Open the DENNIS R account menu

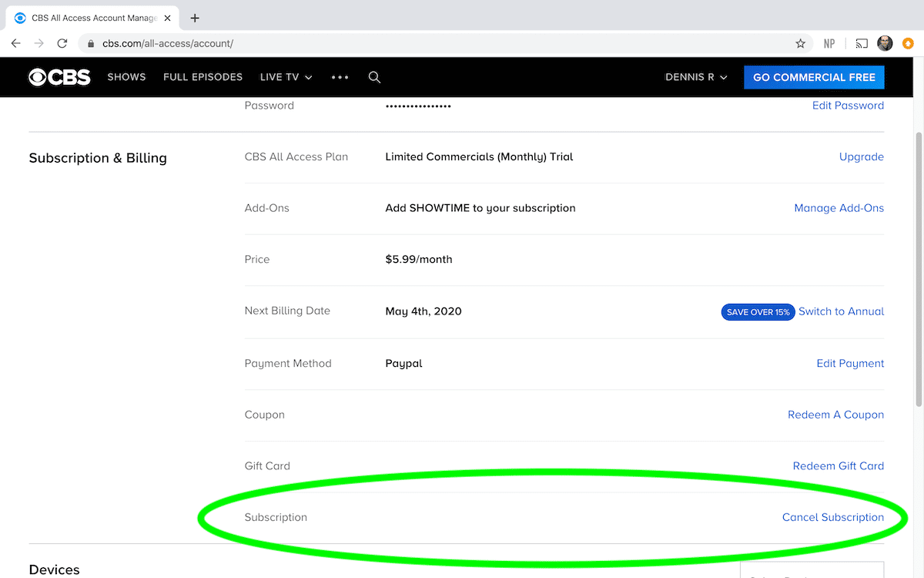696,77
